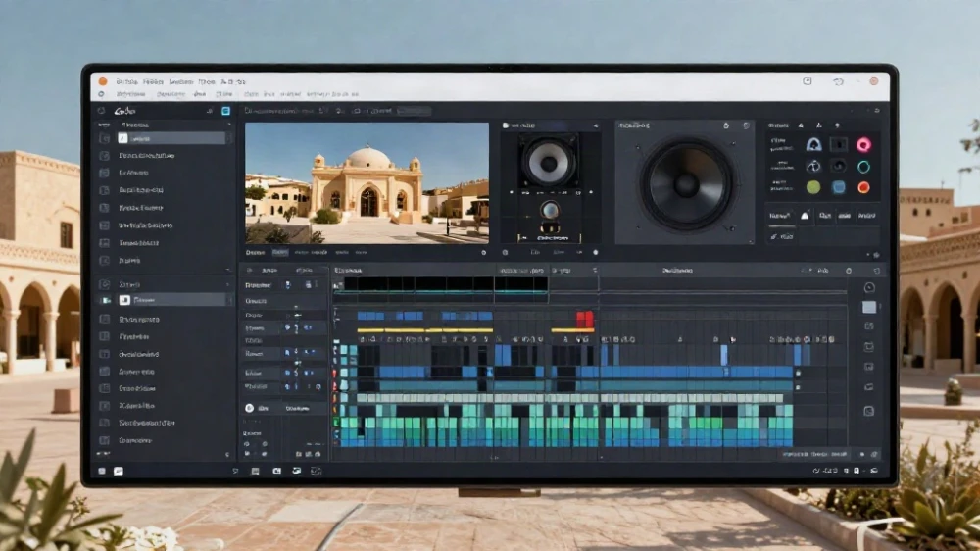The image size is (980, 551).
Task: Click the white speech-bubble icon in the bottom-left status bar
Action: [119, 471]
